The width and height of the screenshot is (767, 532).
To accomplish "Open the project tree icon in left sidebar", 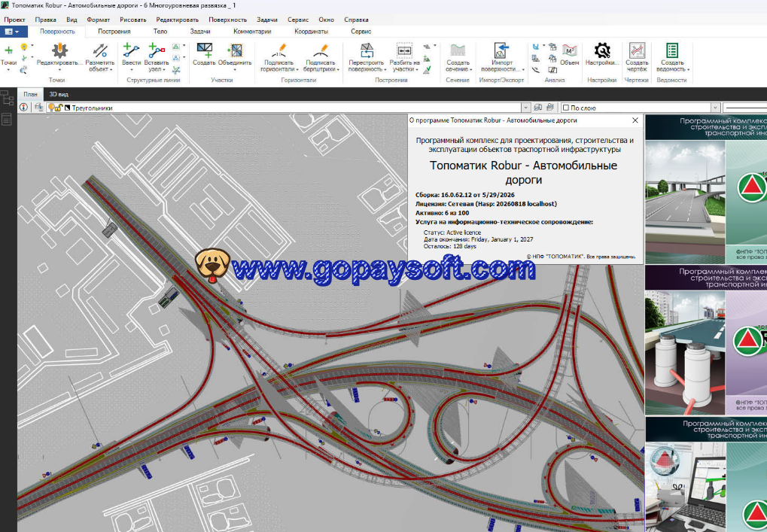I will (x=7, y=98).
